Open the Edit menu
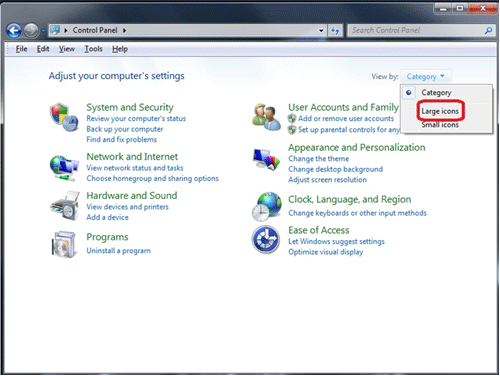The image size is (500, 376). pyautogui.click(x=43, y=49)
